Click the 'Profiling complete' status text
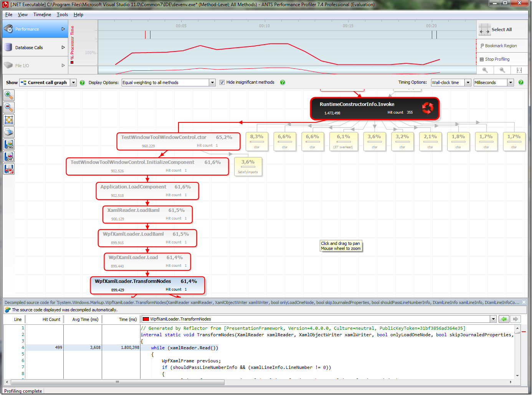 [x=23, y=391]
